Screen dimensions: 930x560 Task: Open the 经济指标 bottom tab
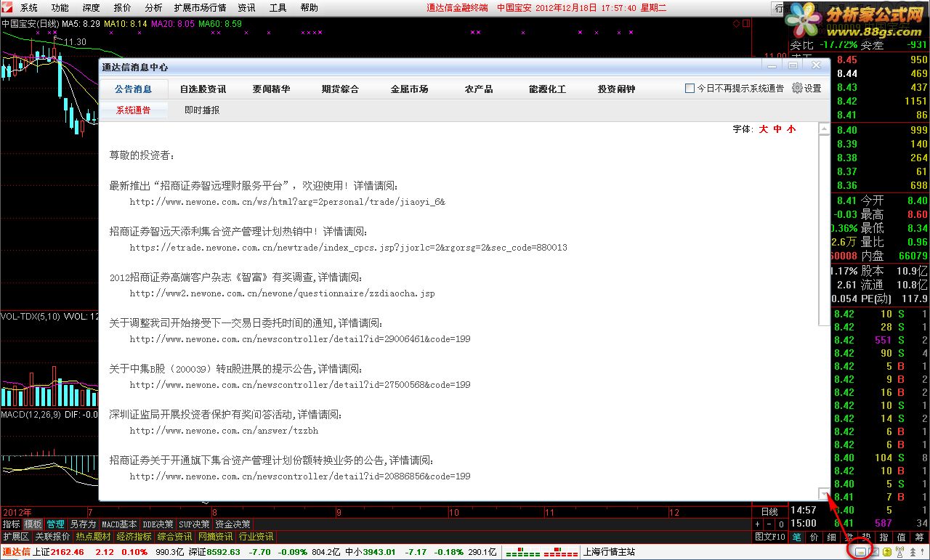(134, 537)
